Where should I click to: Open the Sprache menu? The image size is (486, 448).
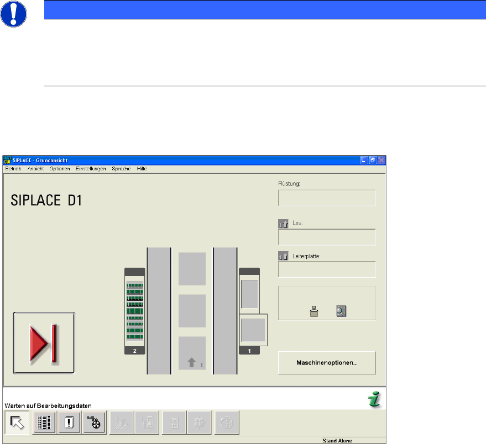(x=121, y=169)
